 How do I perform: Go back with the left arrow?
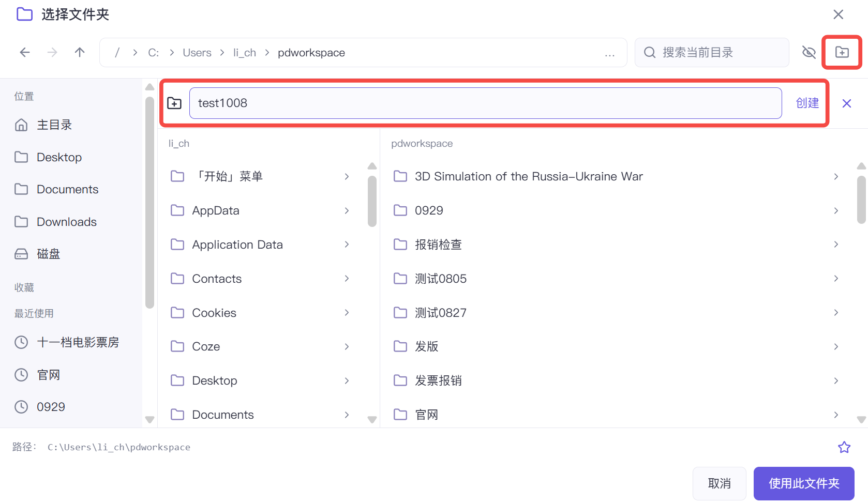[25, 52]
